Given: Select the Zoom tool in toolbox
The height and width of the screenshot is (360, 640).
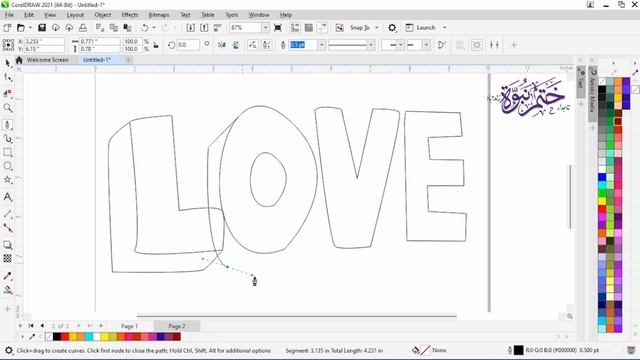Looking at the screenshot, I should click(x=7, y=108).
